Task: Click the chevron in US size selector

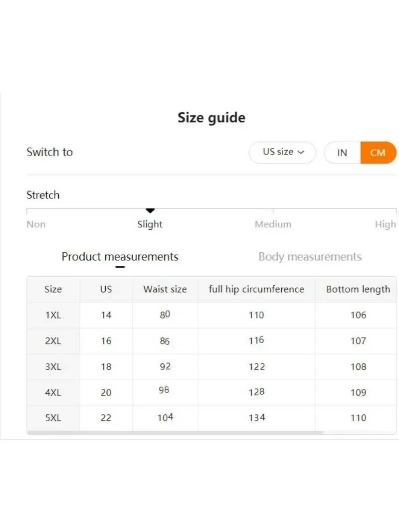Action: [x=301, y=153]
